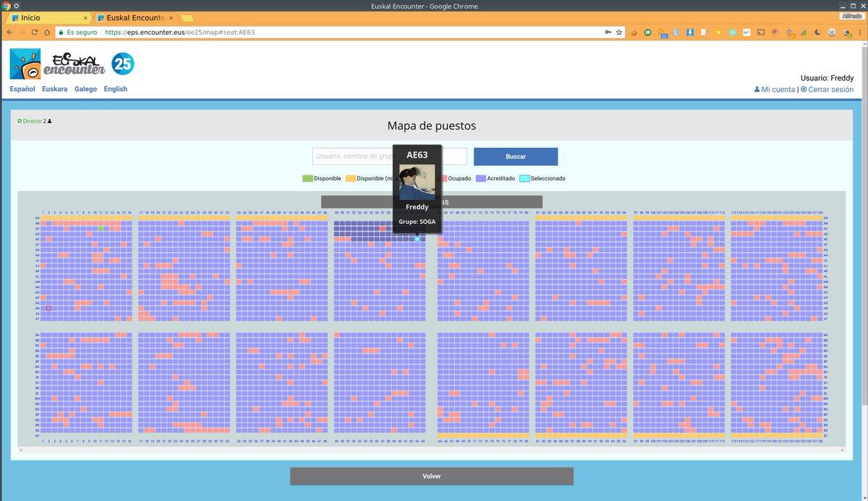
Task: Click the Usuario: Freddy label
Action: [827, 78]
